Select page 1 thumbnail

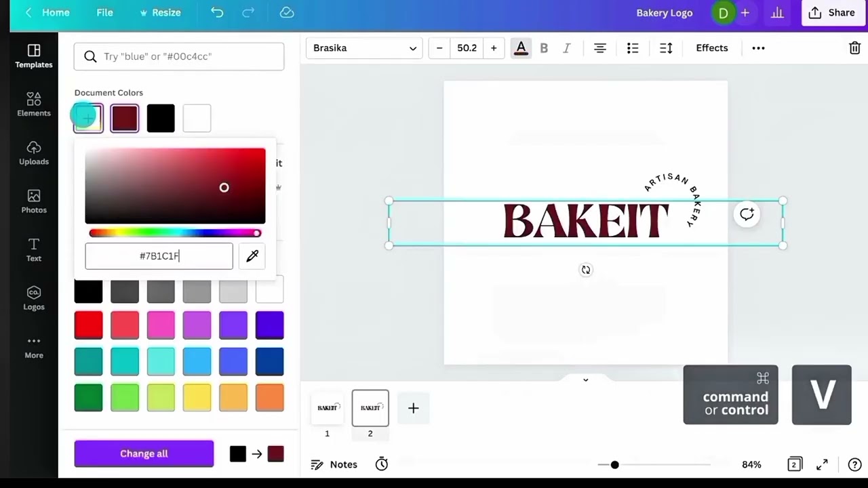click(x=327, y=408)
